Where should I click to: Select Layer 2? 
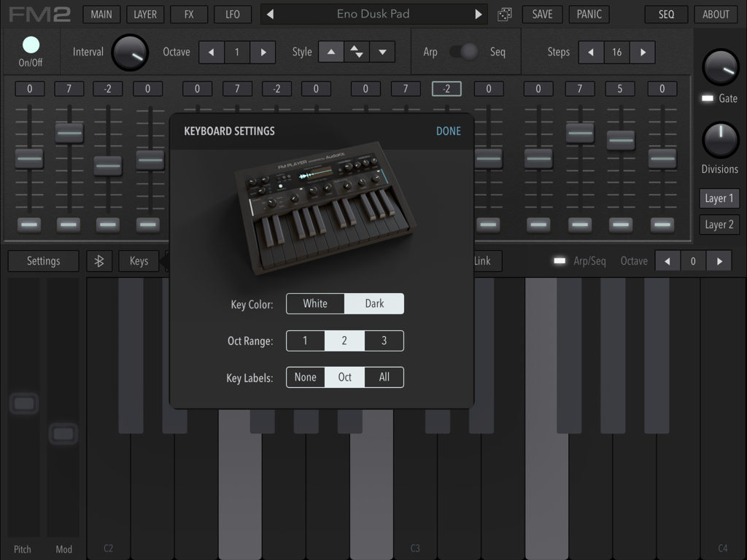point(719,225)
